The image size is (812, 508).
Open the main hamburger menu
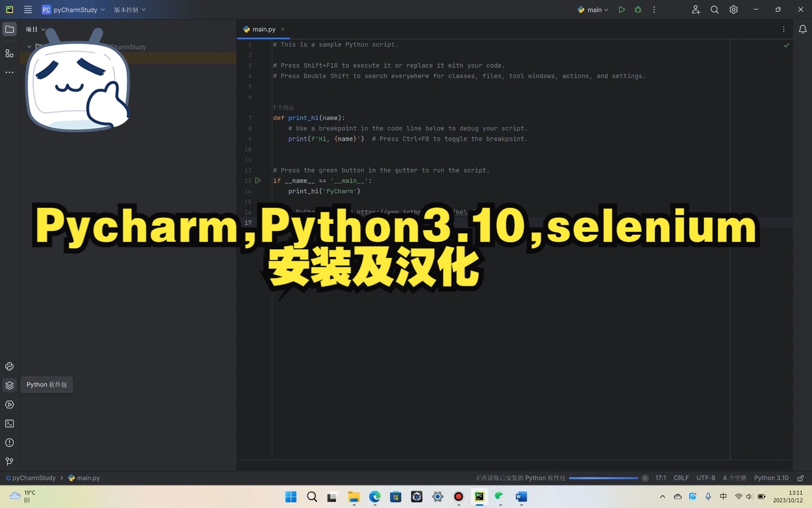pos(28,9)
